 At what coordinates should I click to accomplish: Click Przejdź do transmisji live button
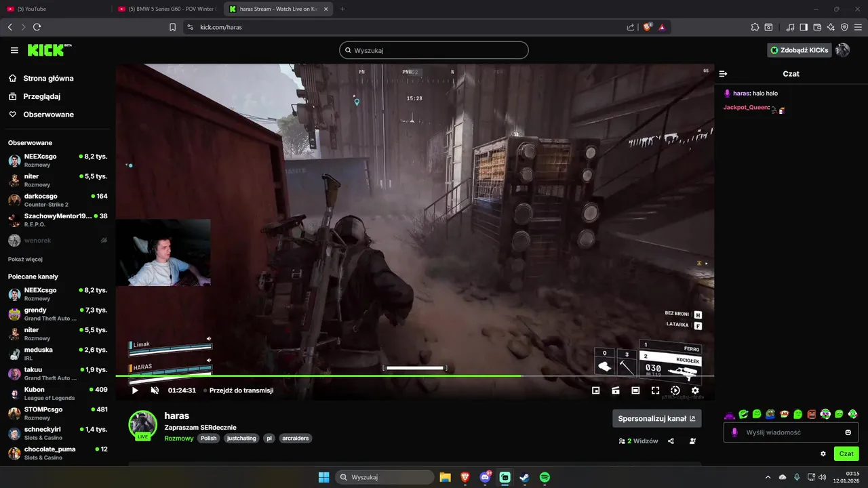(239, 390)
